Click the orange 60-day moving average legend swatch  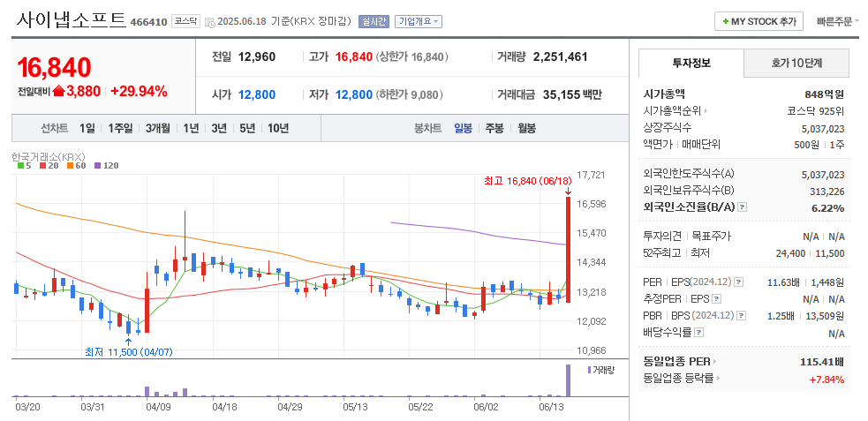[71, 165]
